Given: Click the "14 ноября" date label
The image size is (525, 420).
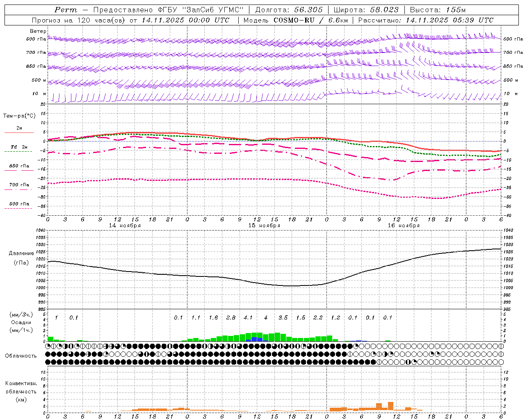Looking at the screenshot, I should [125, 226].
